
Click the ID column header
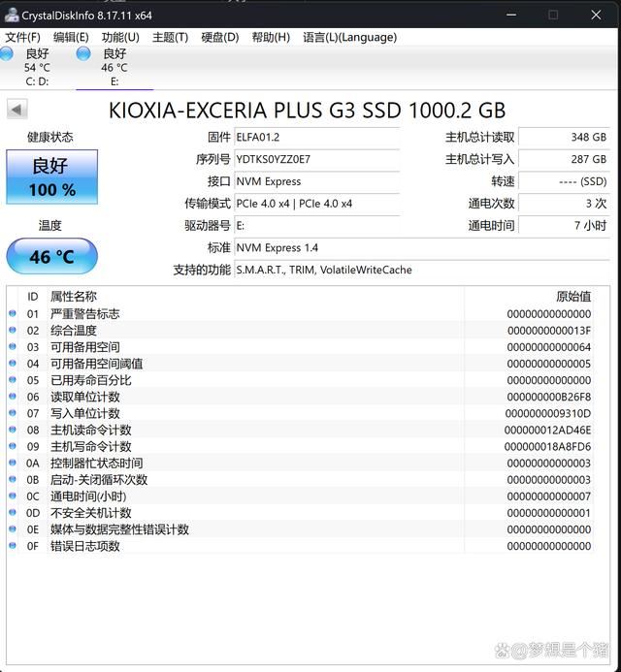(x=33, y=296)
